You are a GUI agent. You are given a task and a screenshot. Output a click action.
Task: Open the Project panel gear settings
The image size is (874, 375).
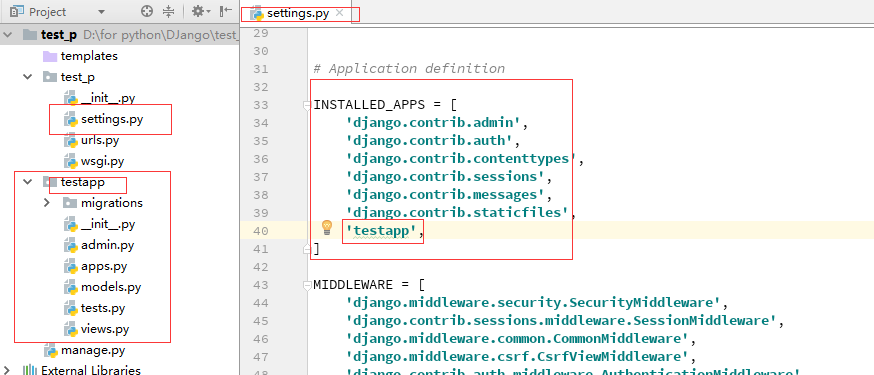(200, 11)
